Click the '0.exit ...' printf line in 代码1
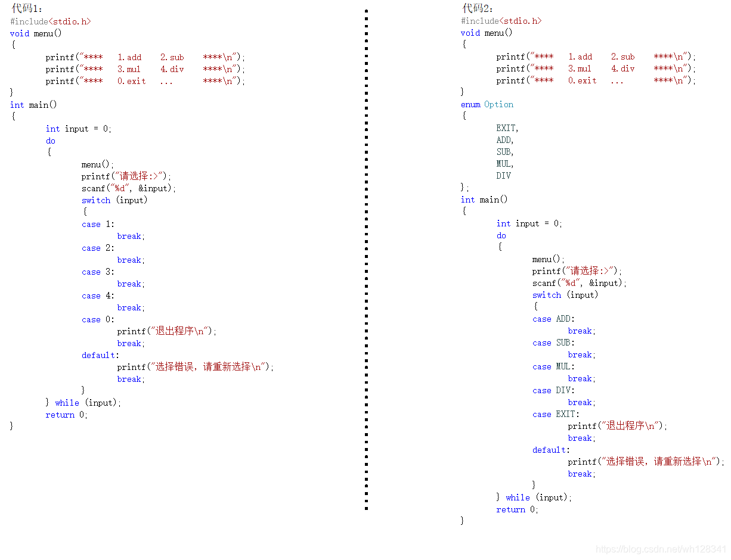The image size is (731, 560). pos(145,81)
